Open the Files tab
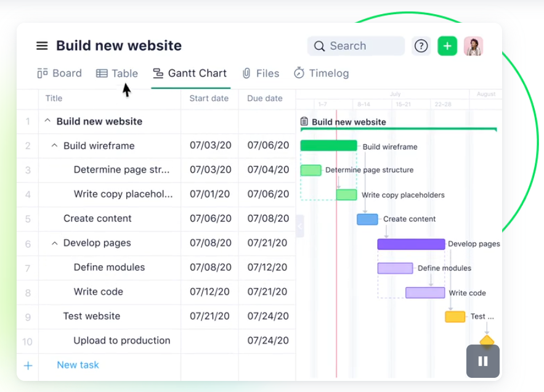The height and width of the screenshot is (392, 544). [x=261, y=73]
